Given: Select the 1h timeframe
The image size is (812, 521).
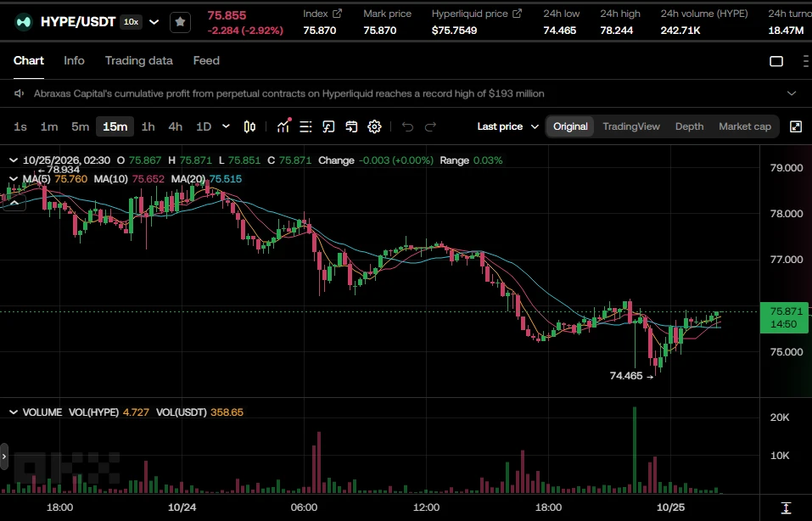Looking at the screenshot, I should pyautogui.click(x=148, y=126).
